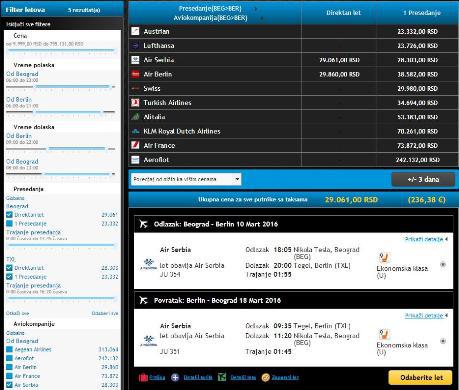Viewport: 459px width, 390px height.
Task: Click the Odaberite let button
Action: point(421,378)
